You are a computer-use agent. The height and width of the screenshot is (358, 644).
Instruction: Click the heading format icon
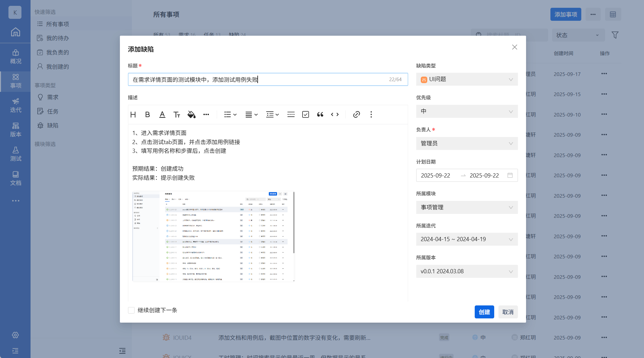133,115
